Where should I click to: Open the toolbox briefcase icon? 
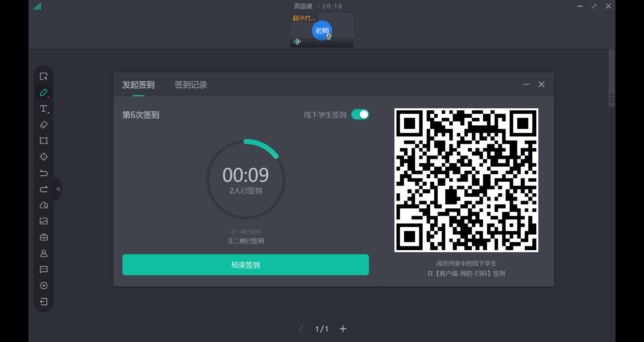coord(44,237)
